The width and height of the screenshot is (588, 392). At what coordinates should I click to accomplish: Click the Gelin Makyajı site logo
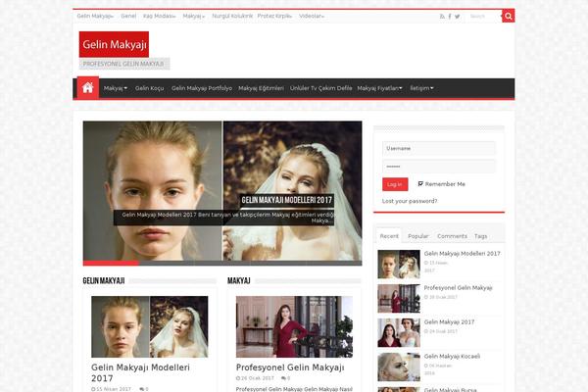click(114, 44)
